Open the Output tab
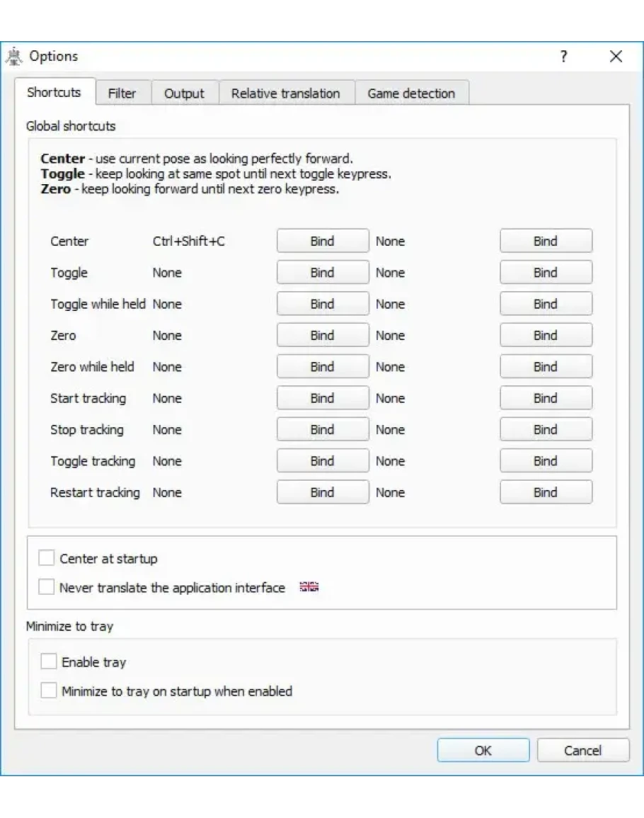Viewport: 644px width, 818px height. [184, 93]
